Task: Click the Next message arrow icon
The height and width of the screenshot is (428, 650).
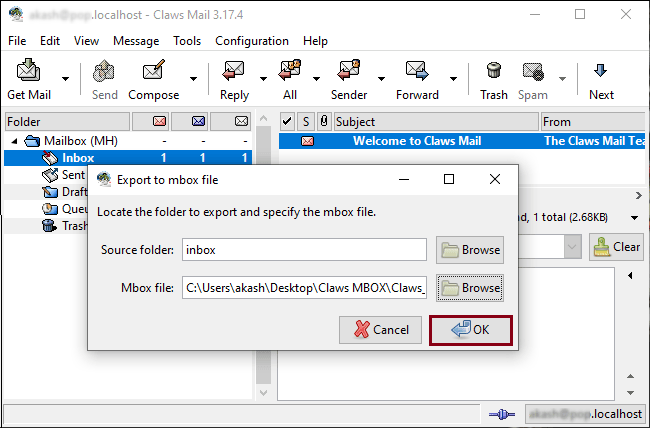Action: [601, 71]
